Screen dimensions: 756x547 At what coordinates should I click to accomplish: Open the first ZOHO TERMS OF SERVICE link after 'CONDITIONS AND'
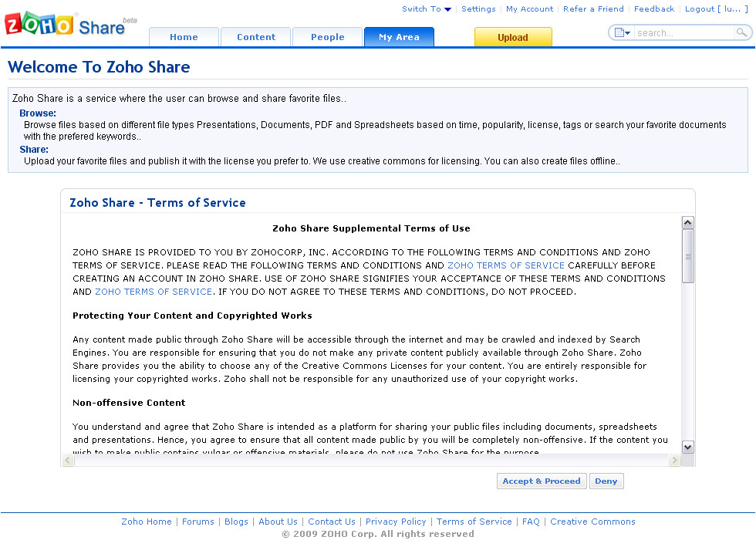pos(506,265)
